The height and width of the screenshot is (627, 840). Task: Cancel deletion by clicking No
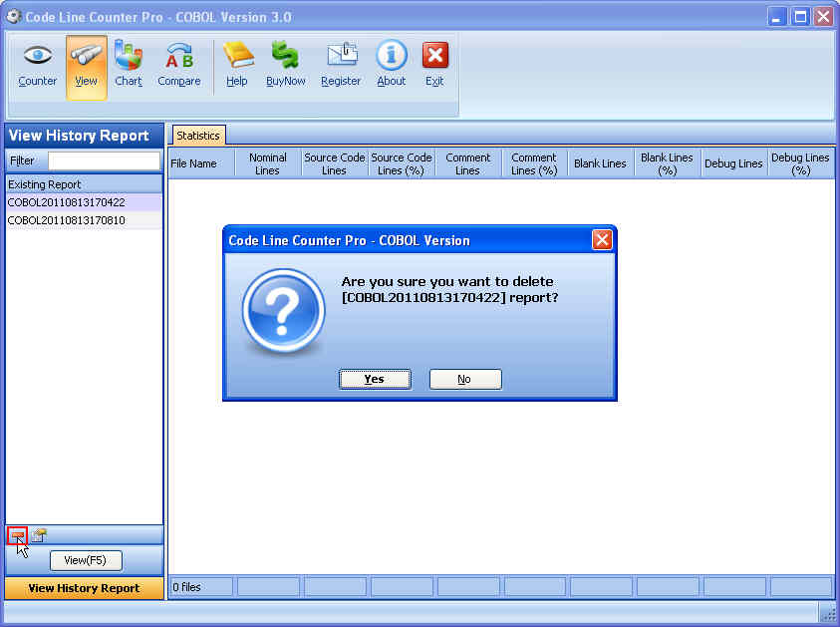465,379
